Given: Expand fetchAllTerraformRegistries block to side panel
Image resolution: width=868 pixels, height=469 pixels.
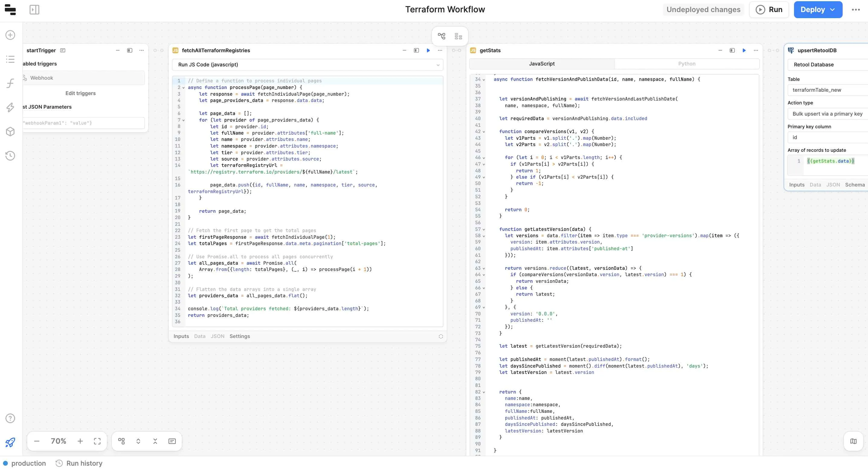Looking at the screenshot, I should click(416, 50).
